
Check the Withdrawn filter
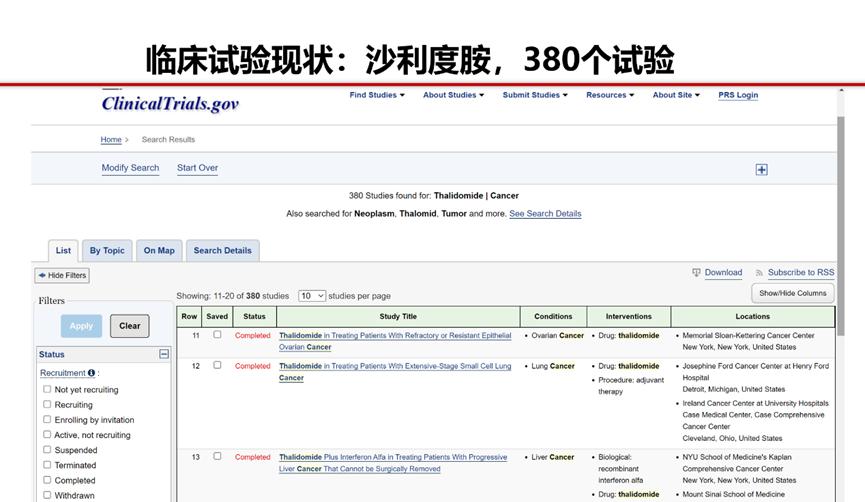coord(47,495)
